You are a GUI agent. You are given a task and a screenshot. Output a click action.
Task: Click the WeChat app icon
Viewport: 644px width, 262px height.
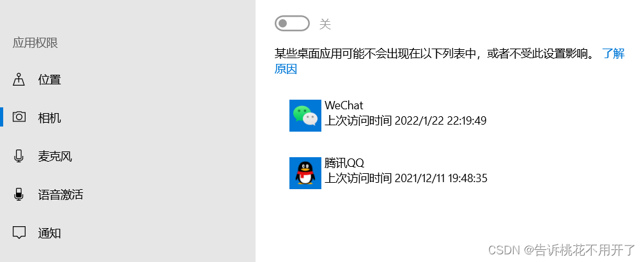305,116
